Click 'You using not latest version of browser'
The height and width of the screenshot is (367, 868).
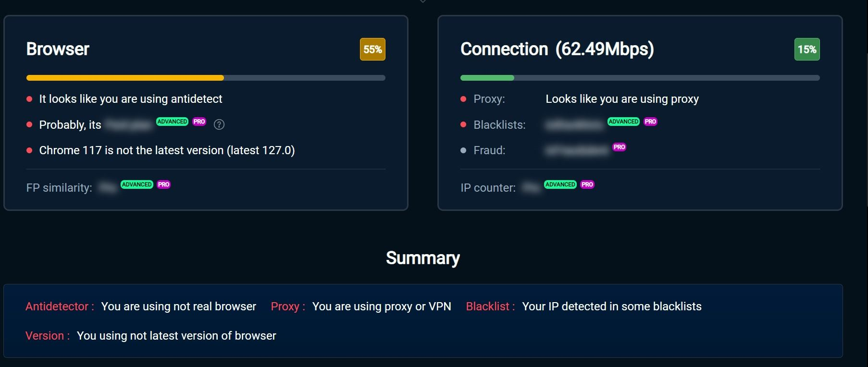176,336
